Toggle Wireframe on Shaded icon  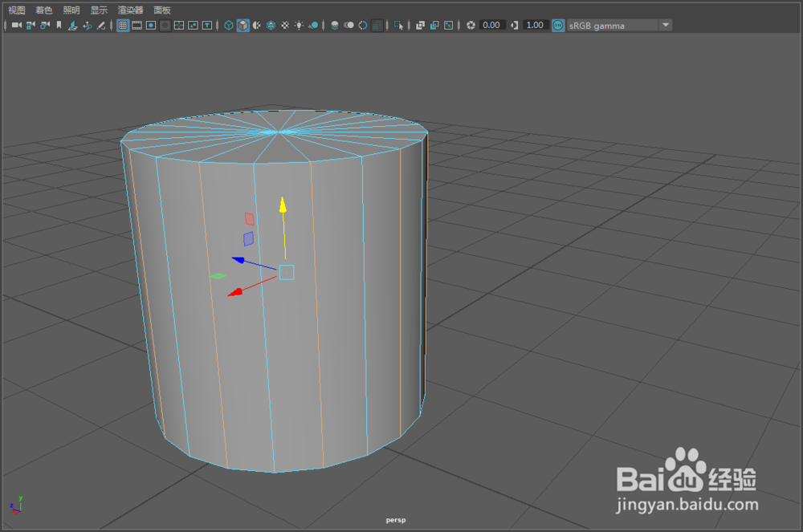pyautogui.click(x=271, y=25)
